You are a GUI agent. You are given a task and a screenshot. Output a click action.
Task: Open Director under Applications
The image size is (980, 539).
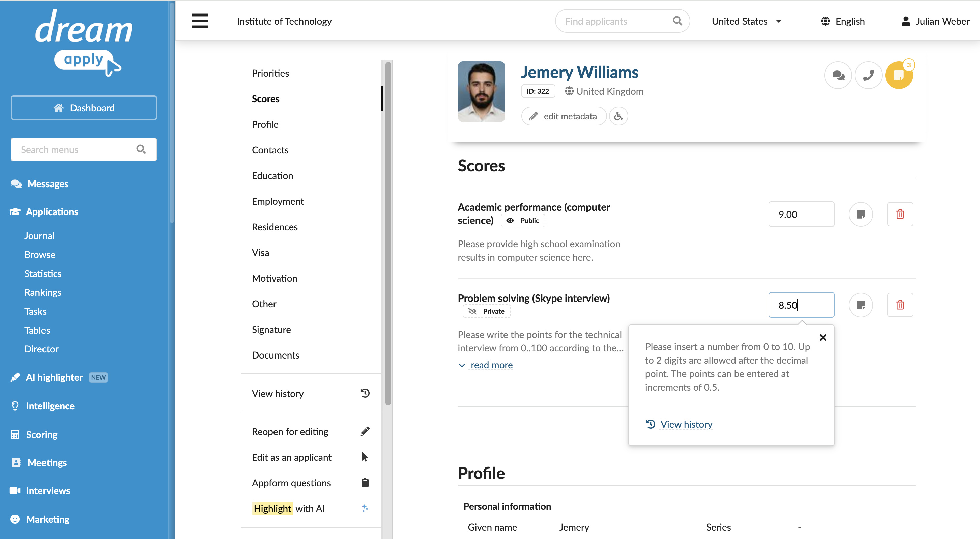pos(41,349)
